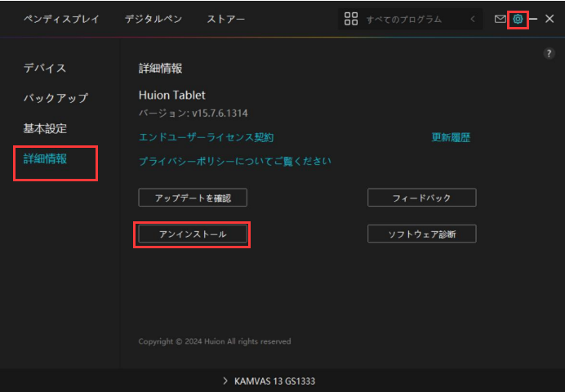This screenshot has width=565, height=392.
Task: Close the Huion Tablet window
Action: pyautogui.click(x=549, y=19)
